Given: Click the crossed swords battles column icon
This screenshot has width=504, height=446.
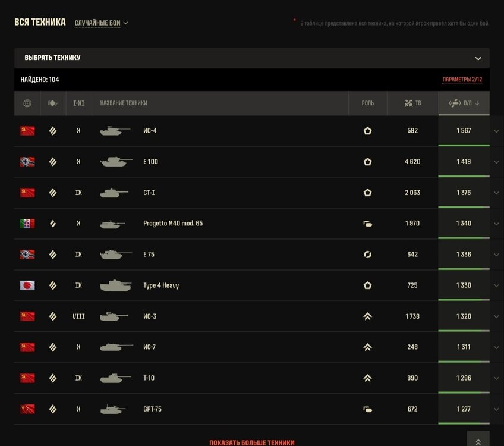Looking at the screenshot, I should pos(408,103).
